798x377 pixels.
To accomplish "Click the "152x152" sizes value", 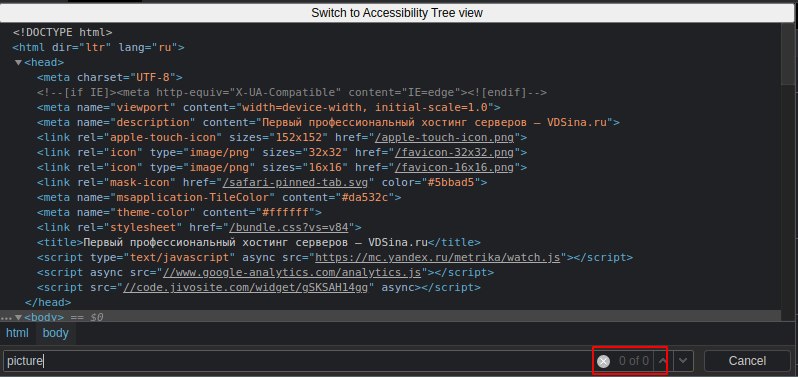I will [x=298, y=137].
